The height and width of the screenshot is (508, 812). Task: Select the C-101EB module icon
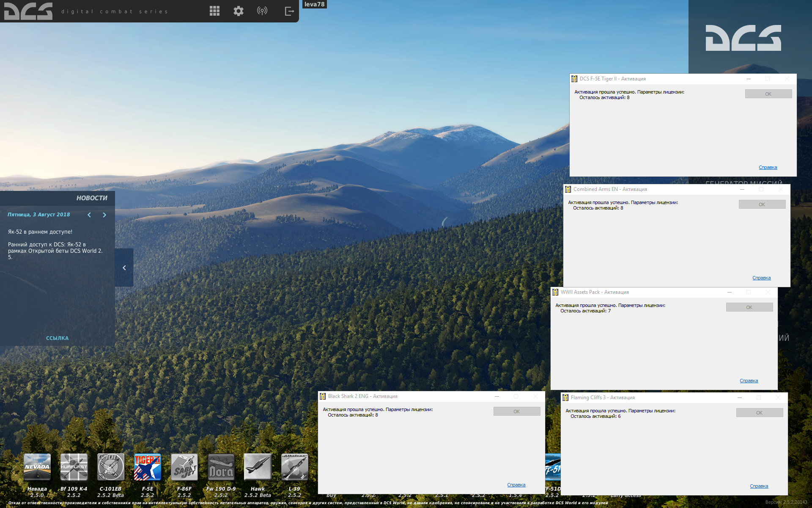(x=111, y=467)
